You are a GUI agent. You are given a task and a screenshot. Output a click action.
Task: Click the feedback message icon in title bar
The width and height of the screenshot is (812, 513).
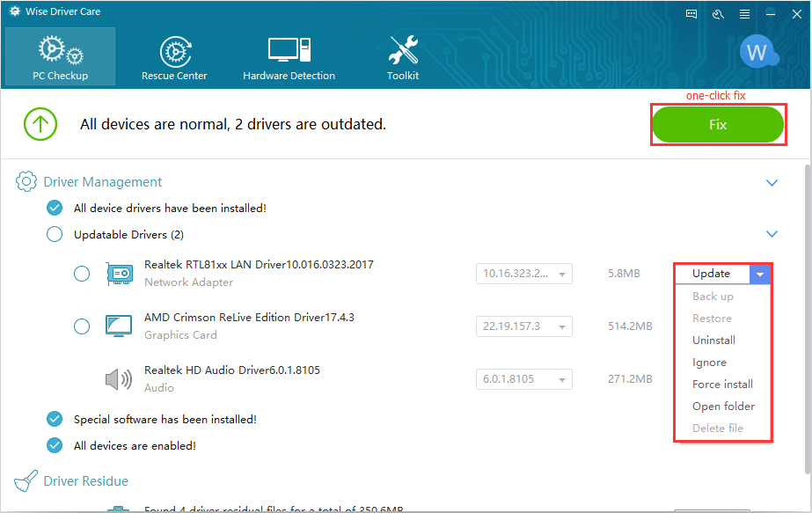click(691, 14)
